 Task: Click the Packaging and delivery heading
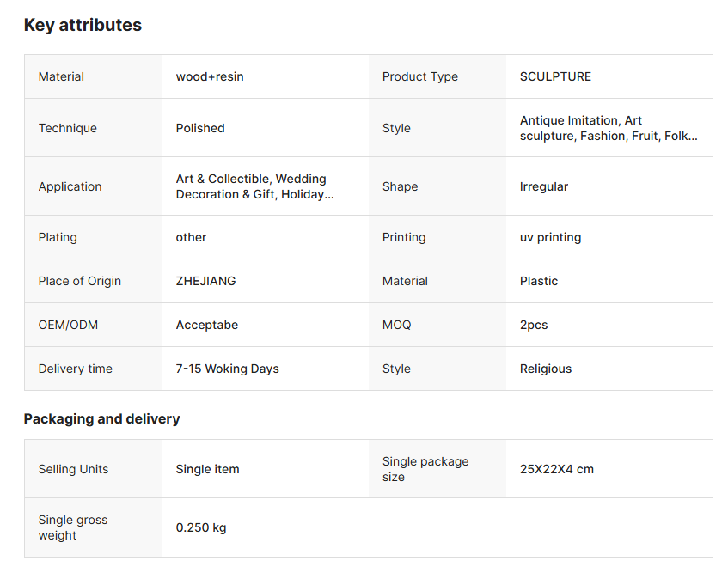[101, 419]
